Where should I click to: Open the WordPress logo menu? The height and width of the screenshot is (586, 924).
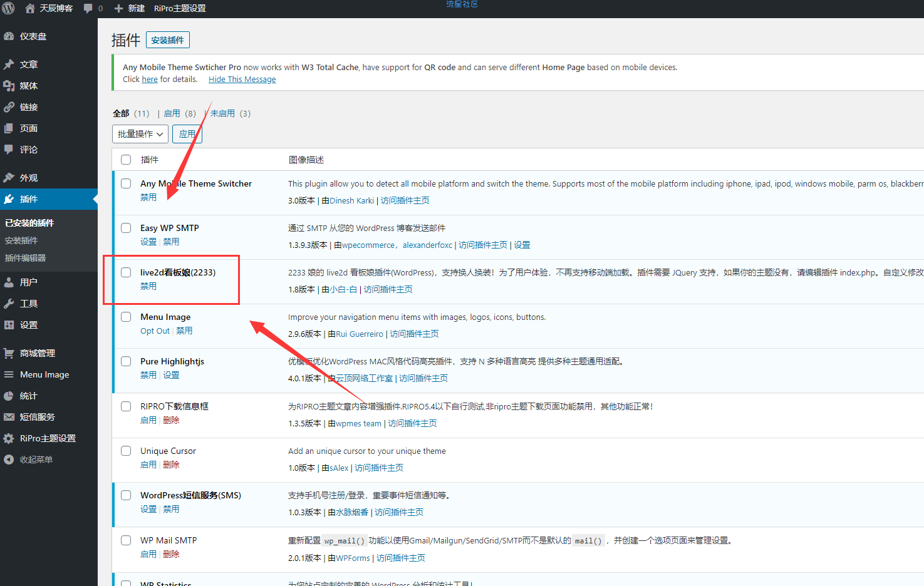click(x=9, y=8)
